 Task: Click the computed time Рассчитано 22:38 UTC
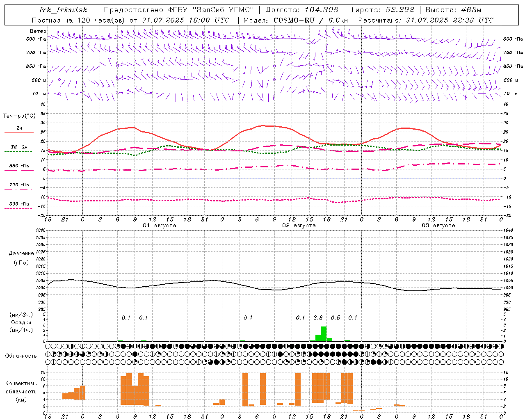(426, 20)
